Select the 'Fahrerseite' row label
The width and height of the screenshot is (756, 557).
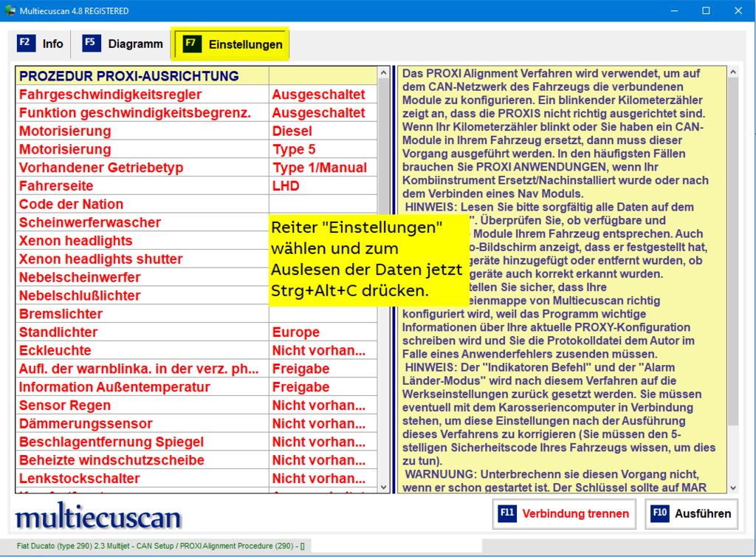56,186
